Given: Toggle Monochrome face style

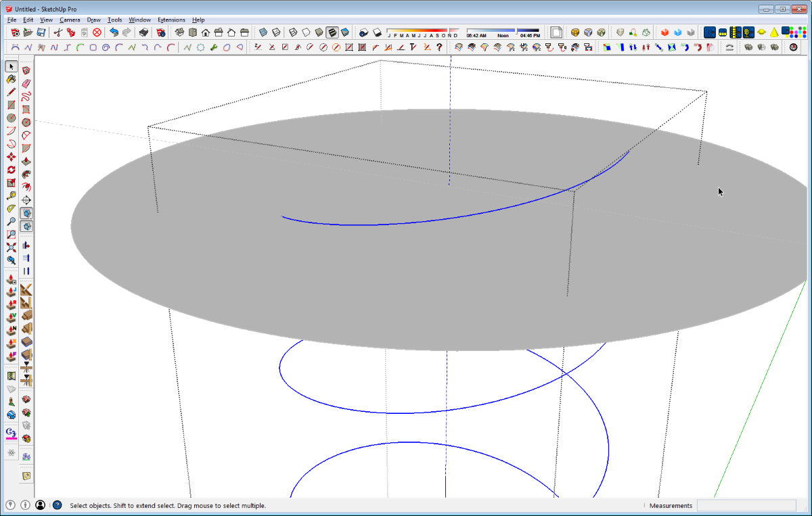Looking at the screenshot, I should [x=345, y=32].
